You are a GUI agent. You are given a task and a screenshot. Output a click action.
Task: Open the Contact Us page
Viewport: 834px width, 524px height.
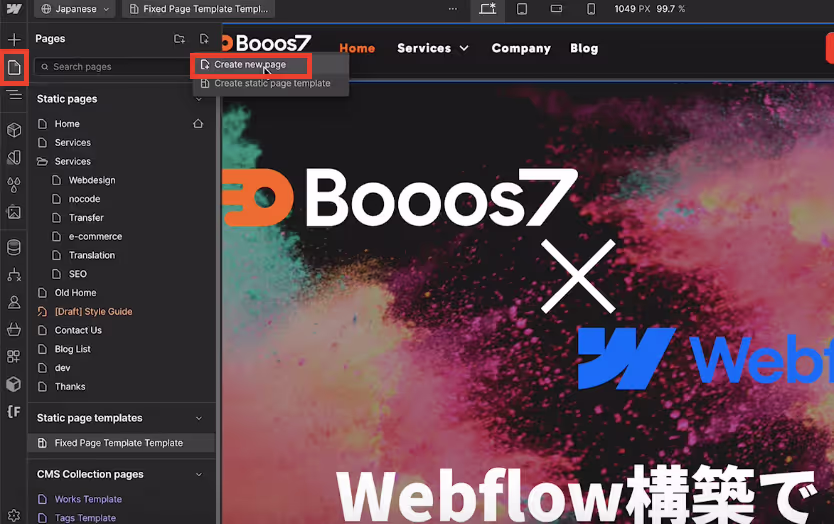pyautogui.click(x=121, y=330)
